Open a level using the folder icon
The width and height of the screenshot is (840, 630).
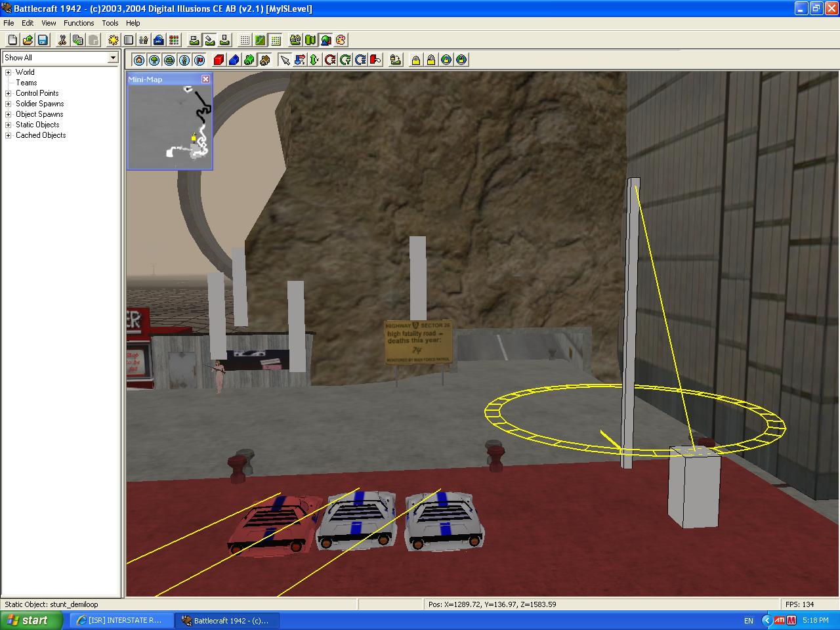pyautogui.click(x=28, y=40)
